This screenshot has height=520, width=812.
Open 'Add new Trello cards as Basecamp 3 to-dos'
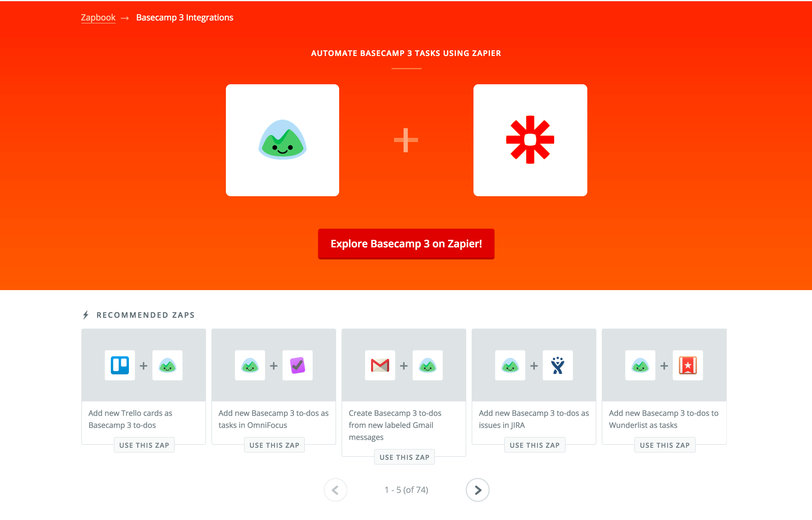(x=130, y=419)
